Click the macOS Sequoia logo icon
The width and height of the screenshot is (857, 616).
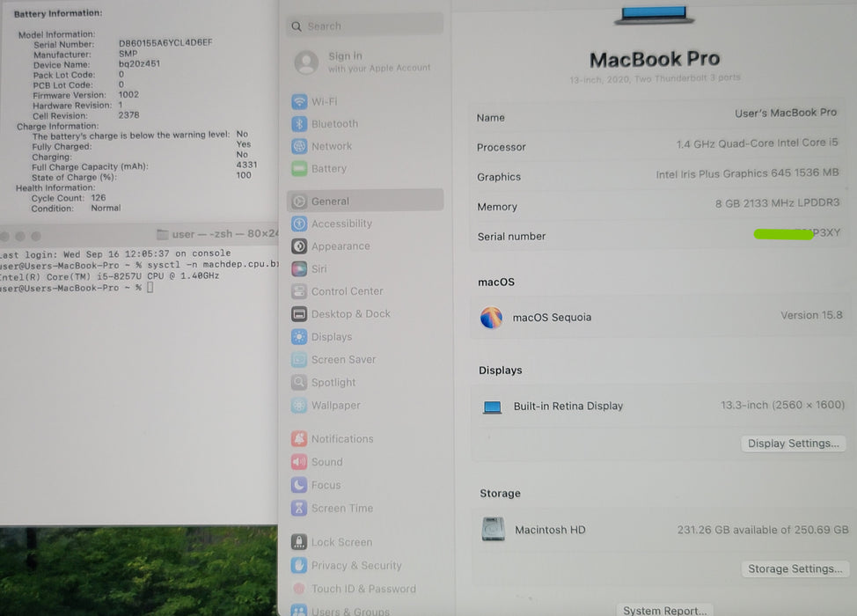(x=491, y=318)
